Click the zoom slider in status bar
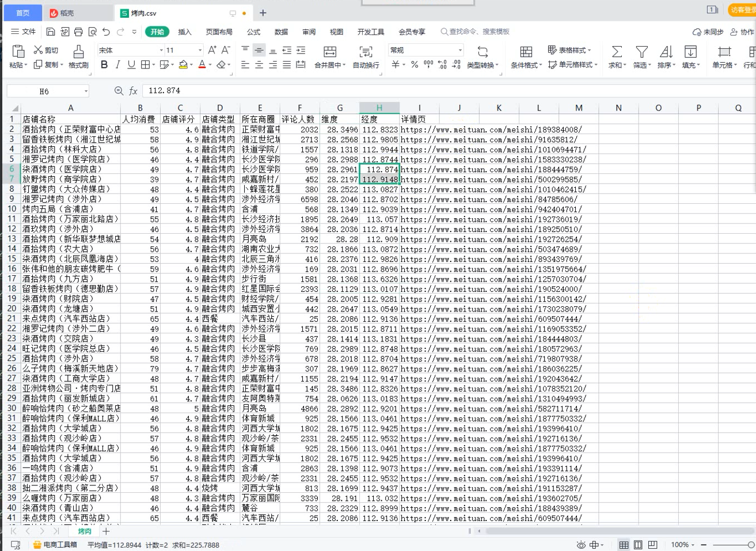The height and width of the screenshot is (551, 756). pos(734,545)
